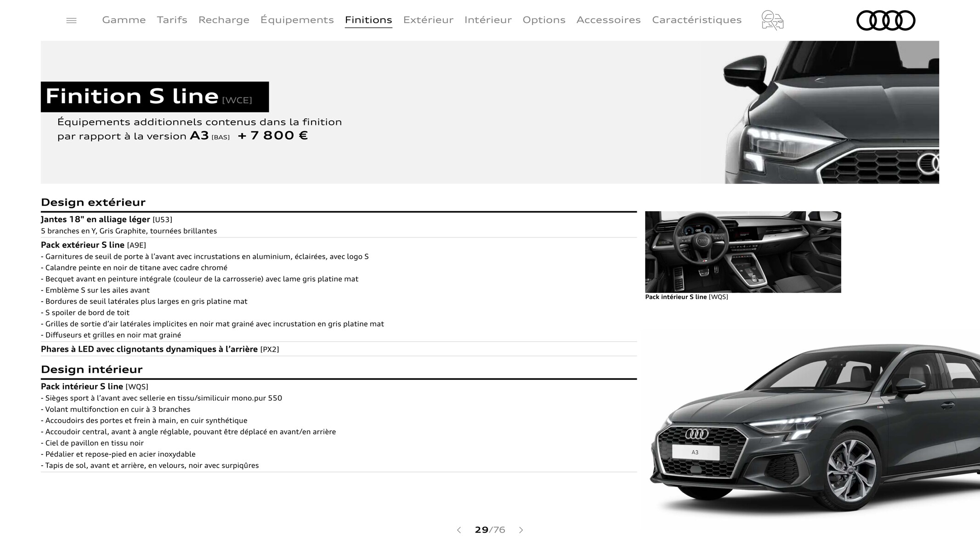Open the Intérieur tab
980x551 pixels.
coord(488,20)
